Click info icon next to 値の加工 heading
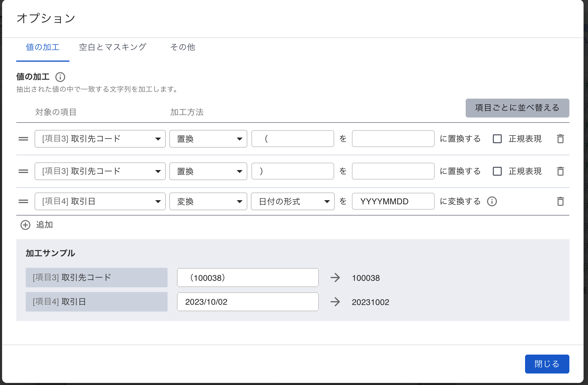Screen dimensions: 588x385 [x=60, y=77]
